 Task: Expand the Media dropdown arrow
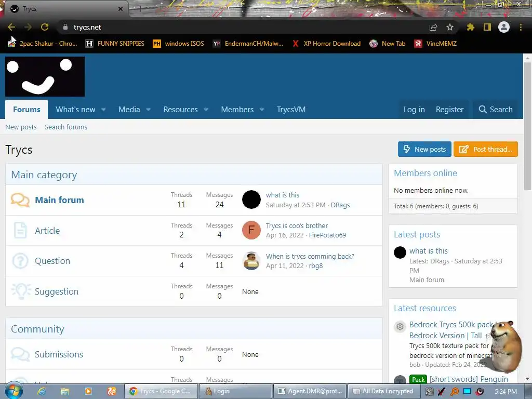coord(148,110)
